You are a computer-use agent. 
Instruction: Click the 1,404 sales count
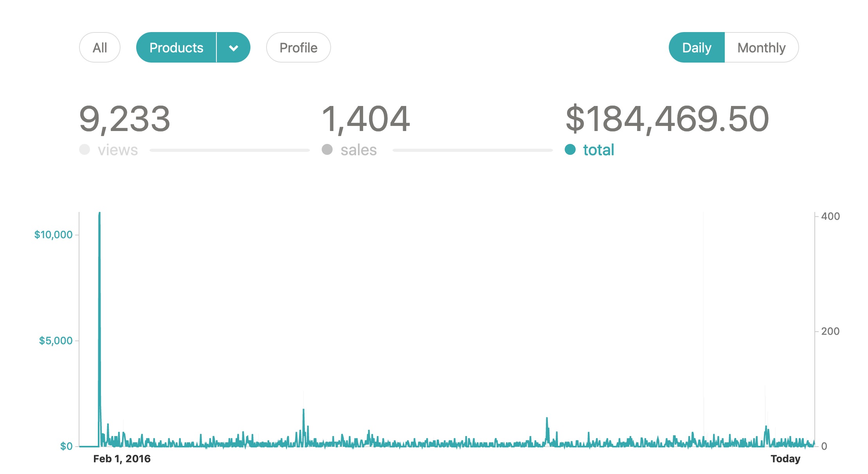(366, 119)
